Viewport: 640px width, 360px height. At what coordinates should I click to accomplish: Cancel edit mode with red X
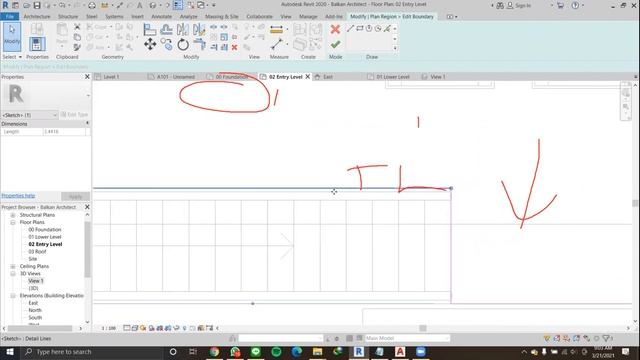[335, 29]
